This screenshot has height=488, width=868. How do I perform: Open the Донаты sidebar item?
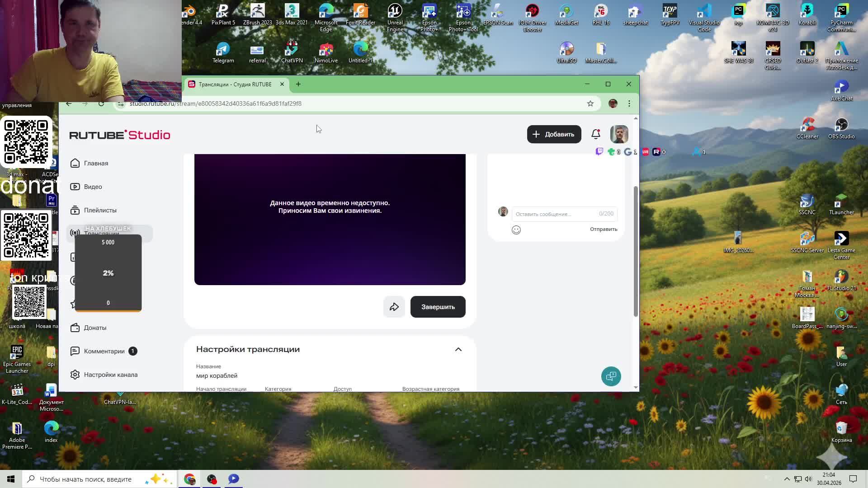point(94,328)
